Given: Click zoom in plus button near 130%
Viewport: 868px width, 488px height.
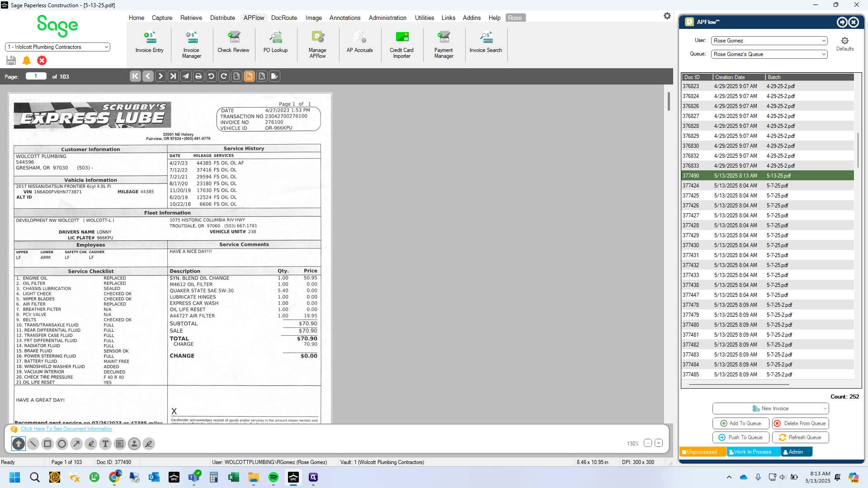Looking at the screenshot, I should coord(659,443).
